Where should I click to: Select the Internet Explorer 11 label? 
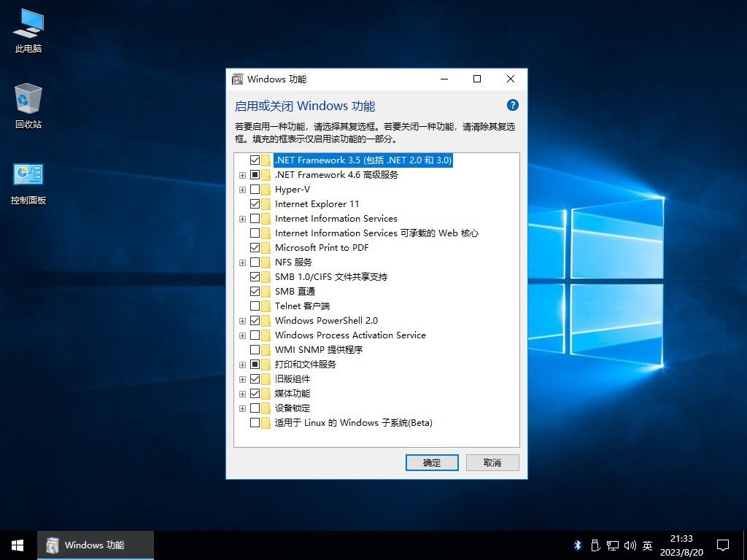(x=317, y=204)
